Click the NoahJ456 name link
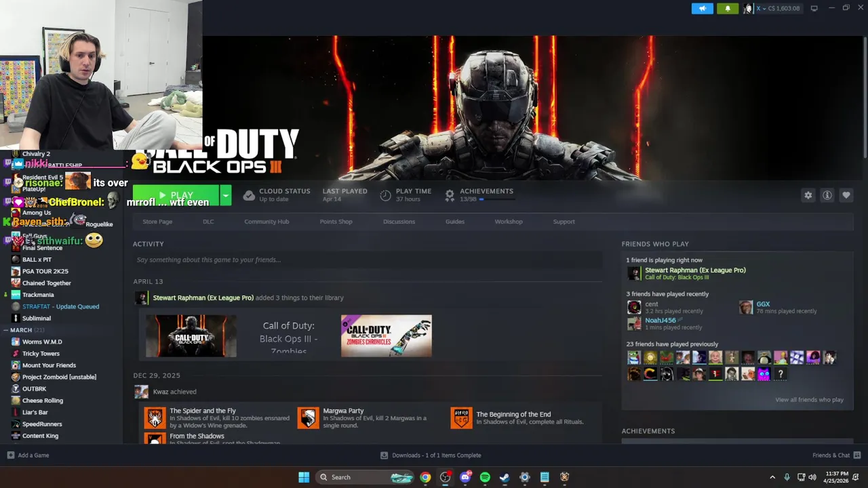Screen dimensions: 868x488 pyautogui.click(x=660, y=320)
